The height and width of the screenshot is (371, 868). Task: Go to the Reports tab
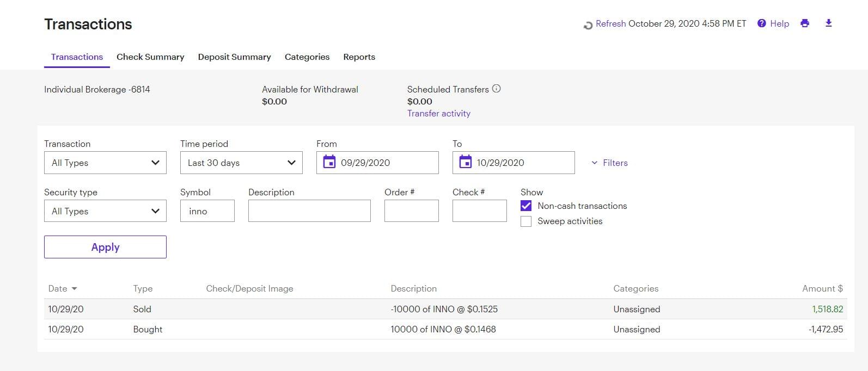tap(359, 57)
